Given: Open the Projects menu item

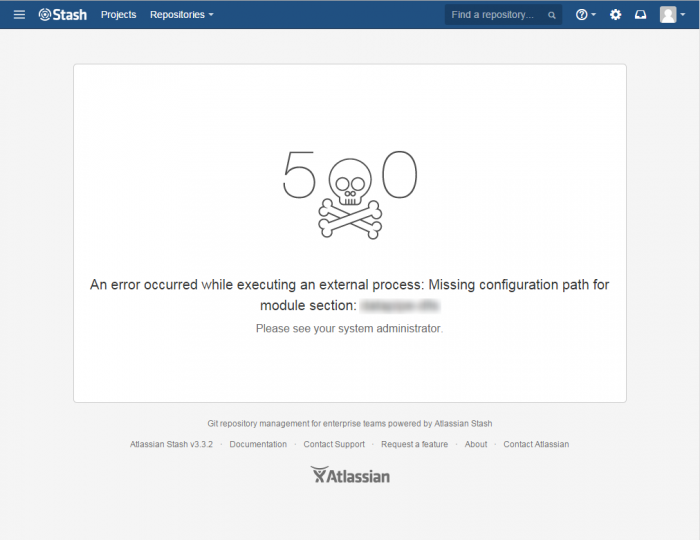Looking at the screenshot, I should (x=118, y=15).
